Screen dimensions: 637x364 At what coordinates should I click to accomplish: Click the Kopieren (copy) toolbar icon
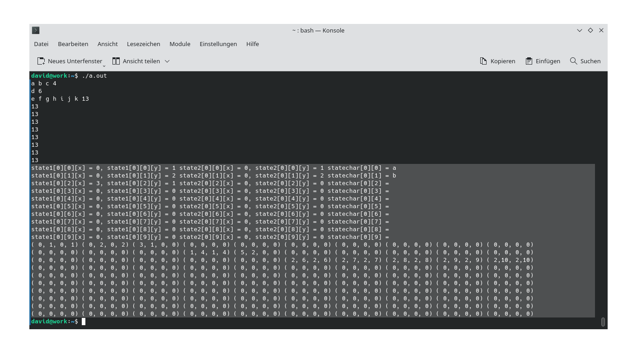[x=482, y=61]
